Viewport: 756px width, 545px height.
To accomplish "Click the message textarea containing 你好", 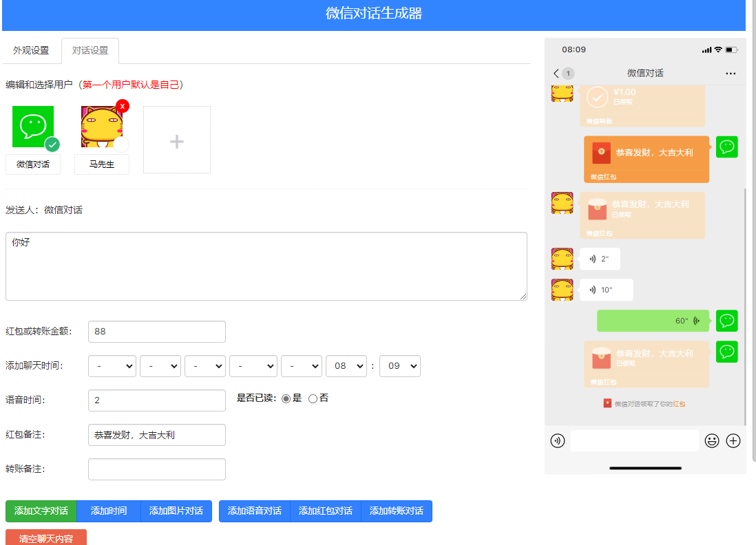I will [x=266, y=266].
